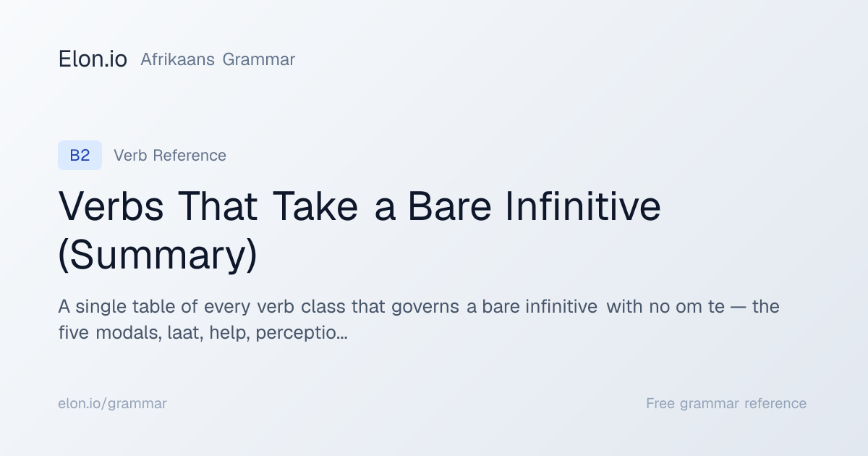Open the elon.io/grammar footer link

click(x=112, y=404)
